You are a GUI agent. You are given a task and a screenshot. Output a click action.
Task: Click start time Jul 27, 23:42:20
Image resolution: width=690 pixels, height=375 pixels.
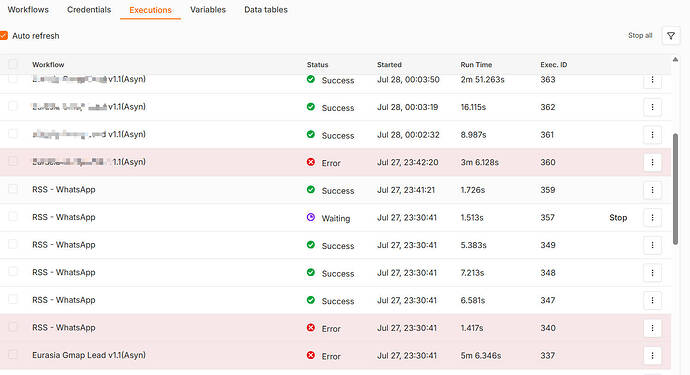tap(407, 162)
